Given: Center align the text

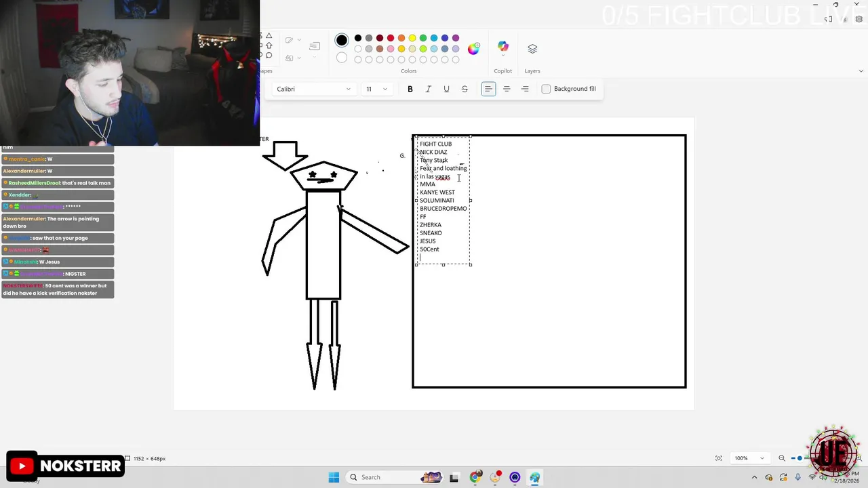Looking at the screenshot, I should tap(507, 89).
